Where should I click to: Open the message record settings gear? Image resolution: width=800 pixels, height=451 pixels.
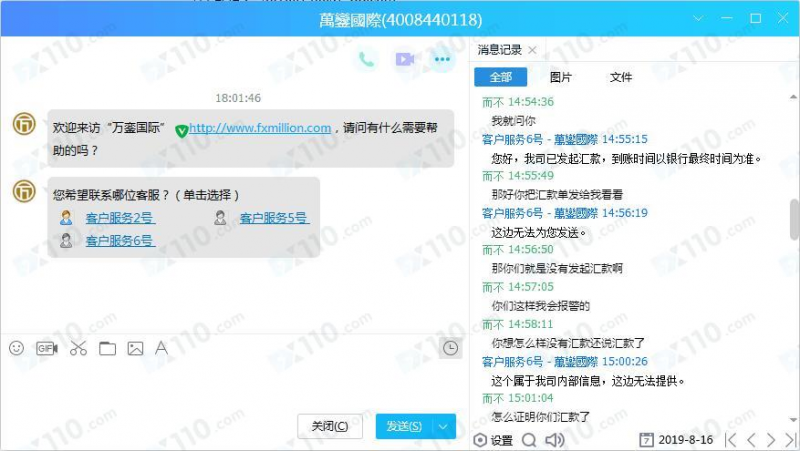[480, 440]
